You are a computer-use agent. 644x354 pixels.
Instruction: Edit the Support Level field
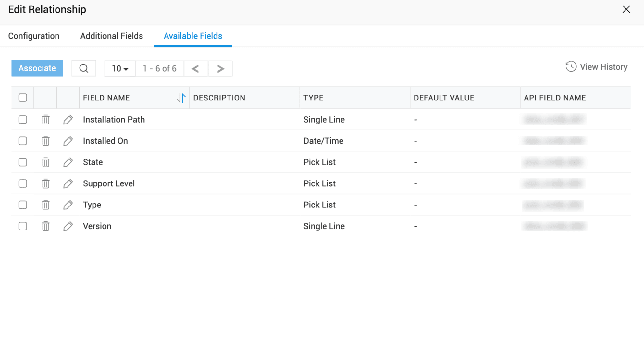68,183
